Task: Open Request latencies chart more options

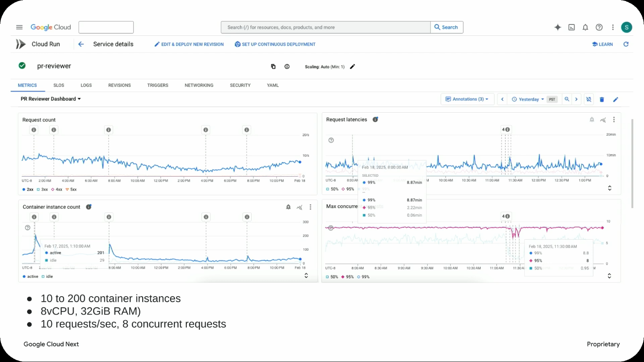Action: point(614,120)
